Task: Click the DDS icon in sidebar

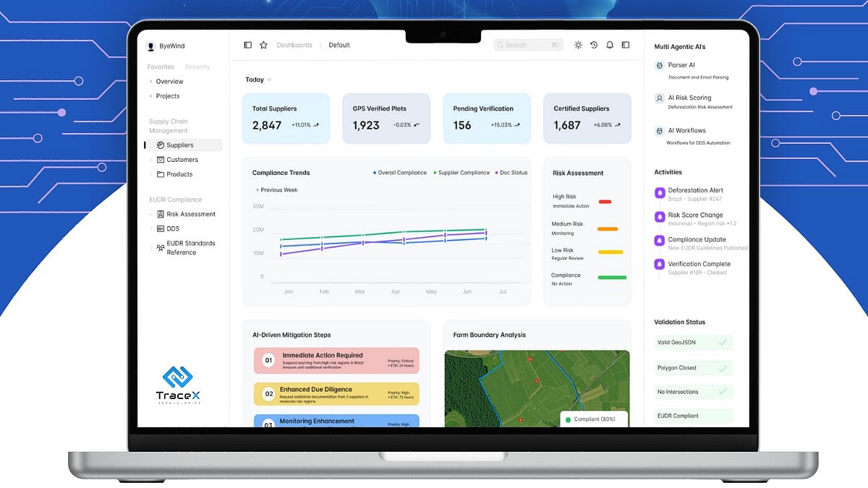Action: pos(161,228)
